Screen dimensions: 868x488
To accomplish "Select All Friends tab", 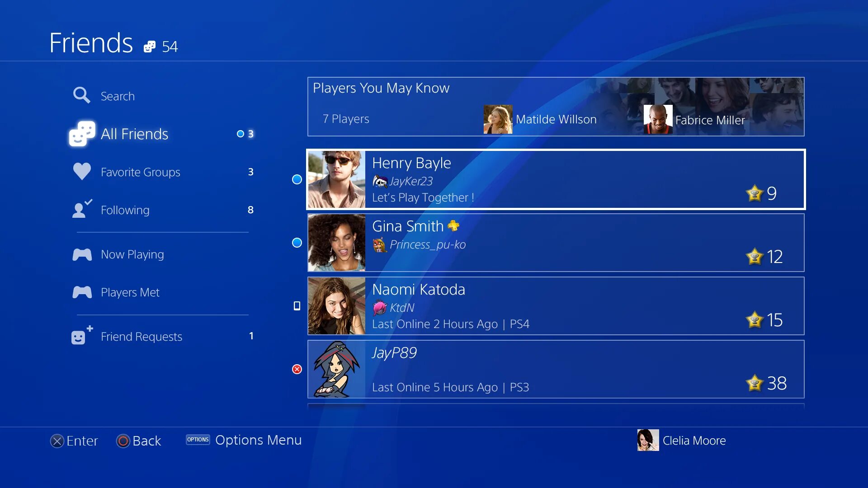I will 134,133.
